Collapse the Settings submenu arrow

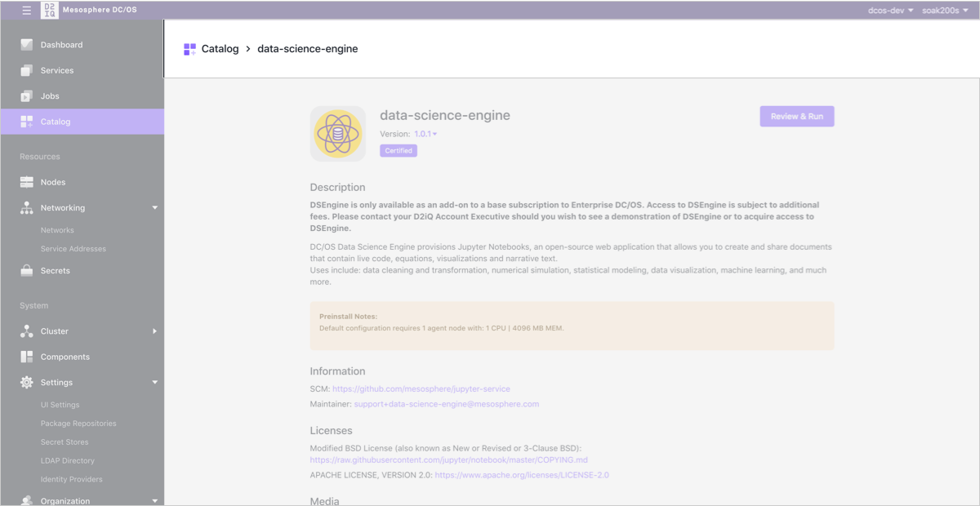155,382
